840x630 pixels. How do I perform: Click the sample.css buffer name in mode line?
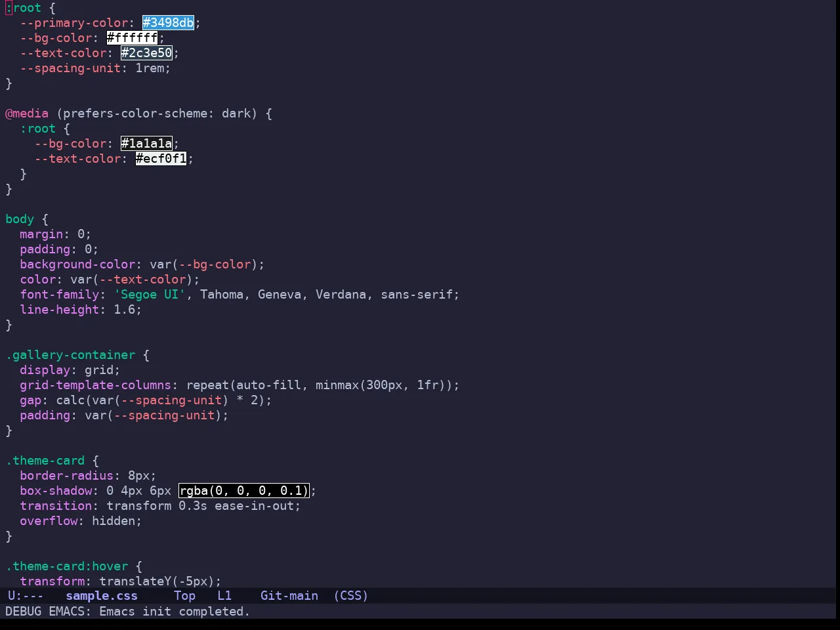click(x=102, y=596)
